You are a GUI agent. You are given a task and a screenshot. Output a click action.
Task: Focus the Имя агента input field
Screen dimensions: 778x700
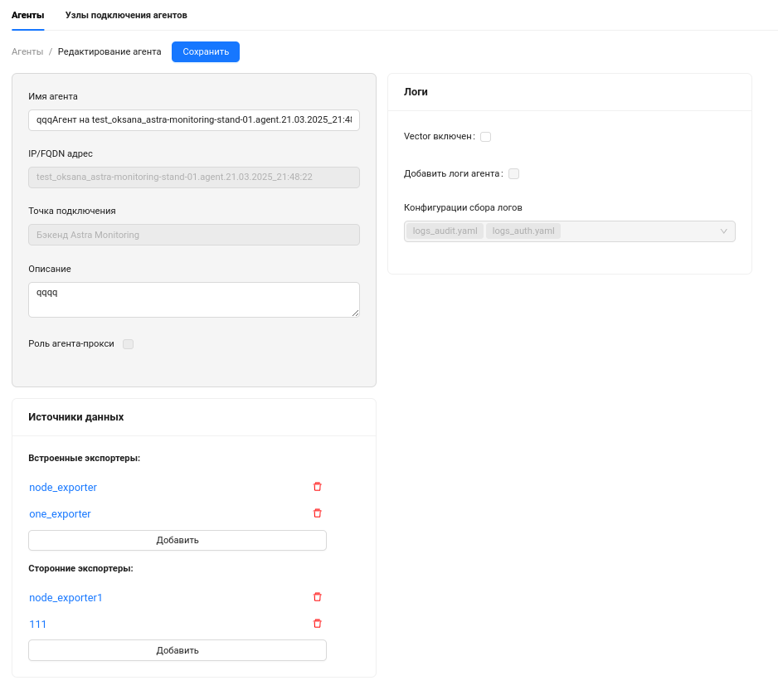point(193,120)
